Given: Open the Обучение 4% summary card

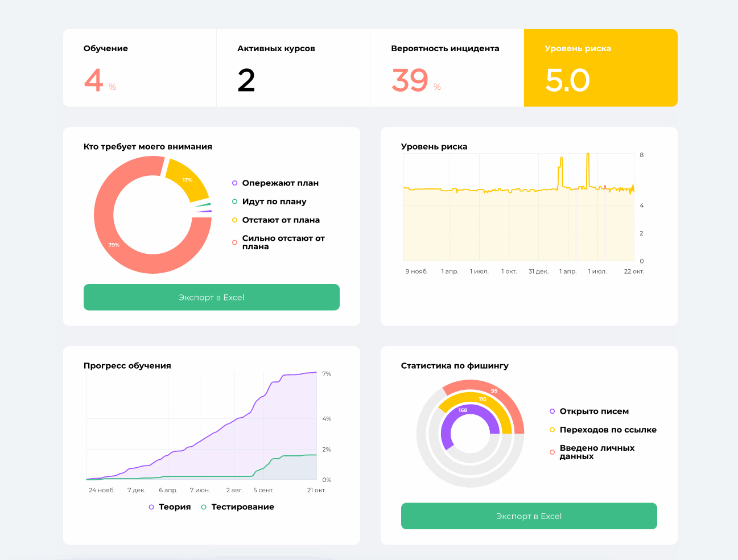Looking at the screenshot, I should point(140,68).
